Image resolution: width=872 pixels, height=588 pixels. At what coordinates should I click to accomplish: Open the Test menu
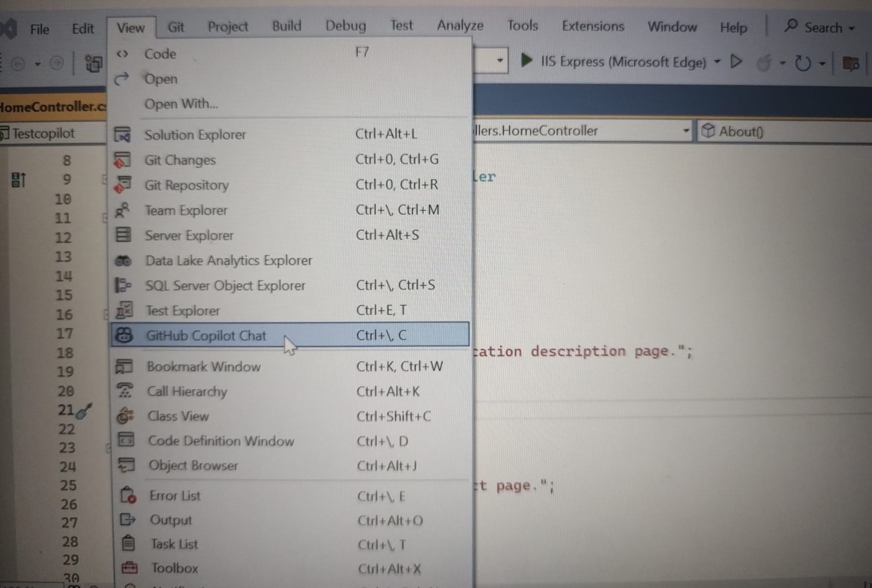pyautogui.click(x=401, y=26)
